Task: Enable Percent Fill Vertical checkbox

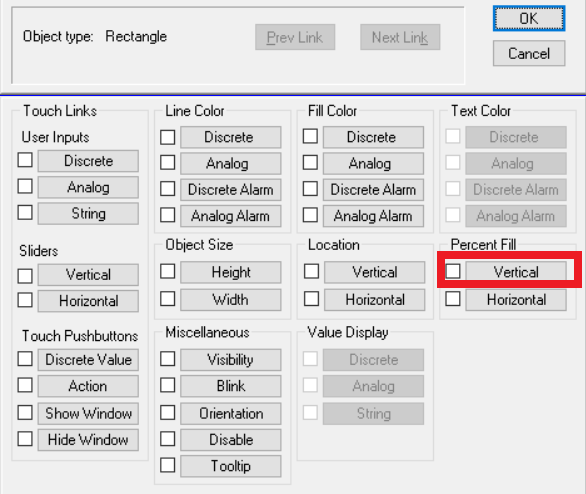Action: coord(453,271)
